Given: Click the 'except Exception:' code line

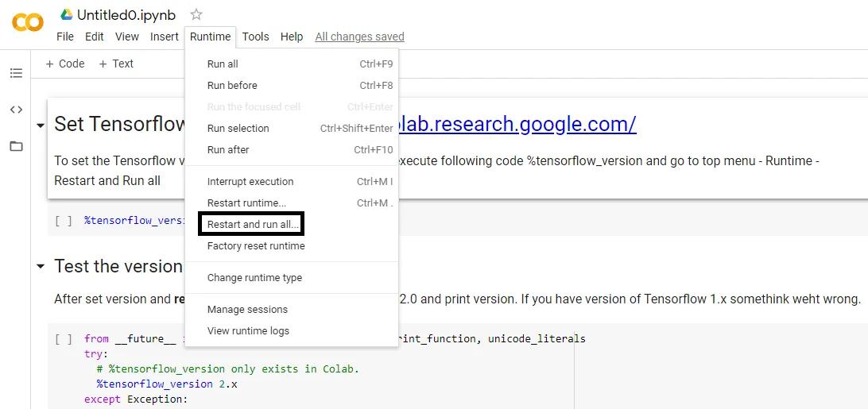Looking at the screenshot, I should 136,399.
